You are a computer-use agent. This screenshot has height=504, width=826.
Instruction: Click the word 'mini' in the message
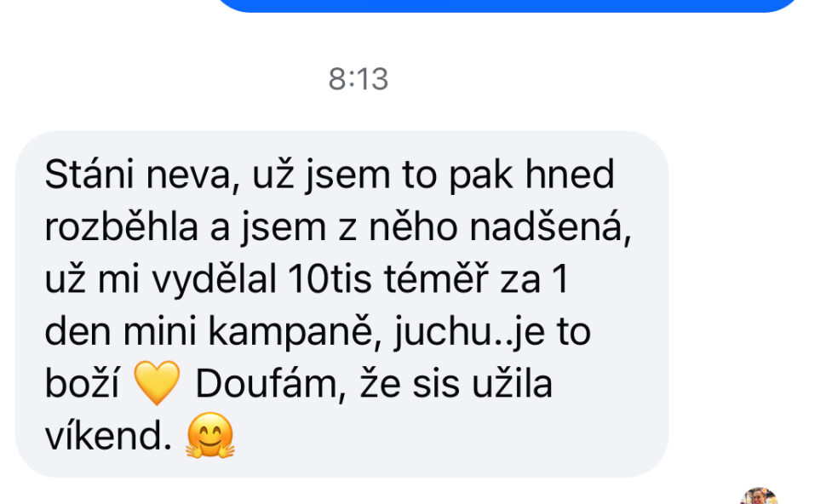point(159,332)
